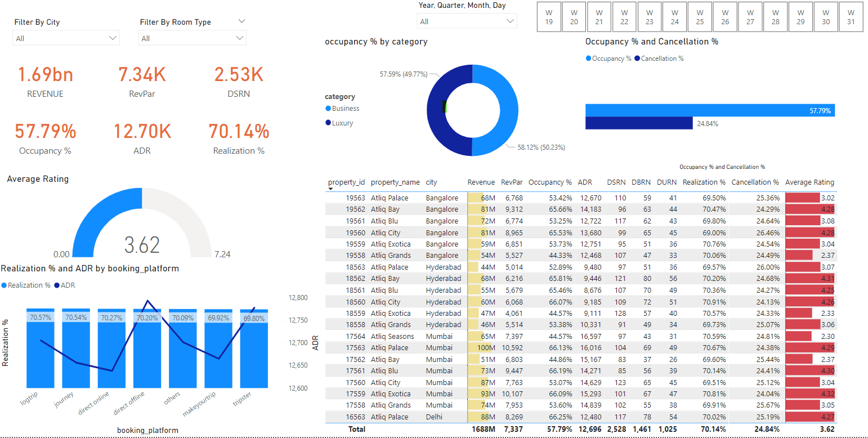Sort the table by the Revenue column
This screenshot has height=438, width=868.
tap(481, 182)
